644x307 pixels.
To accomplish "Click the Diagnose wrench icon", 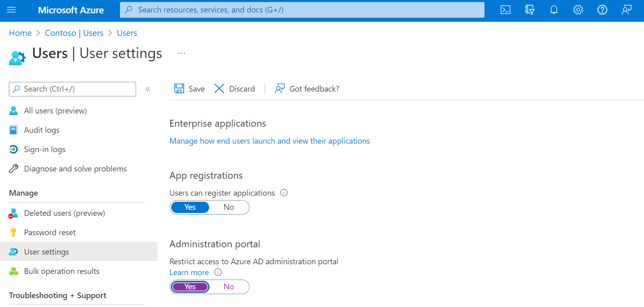I will pos(14,169).
